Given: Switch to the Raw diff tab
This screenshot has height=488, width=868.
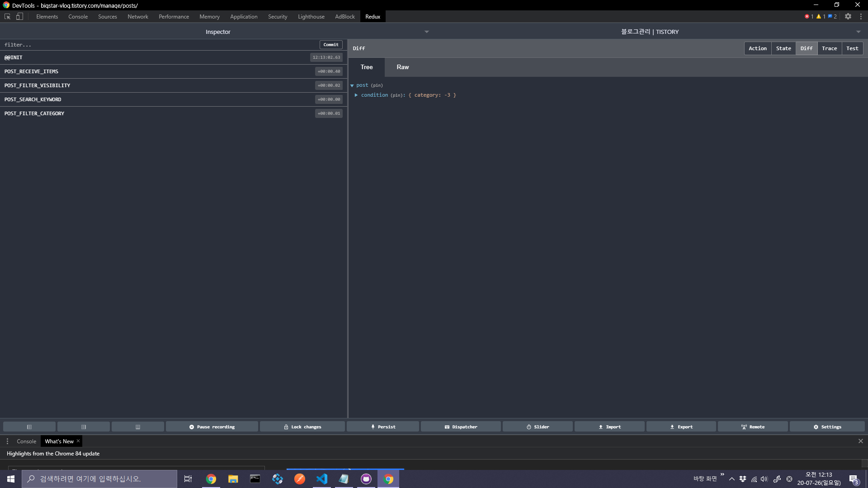Looking at the screenshot, I should [x=402, y=67].
